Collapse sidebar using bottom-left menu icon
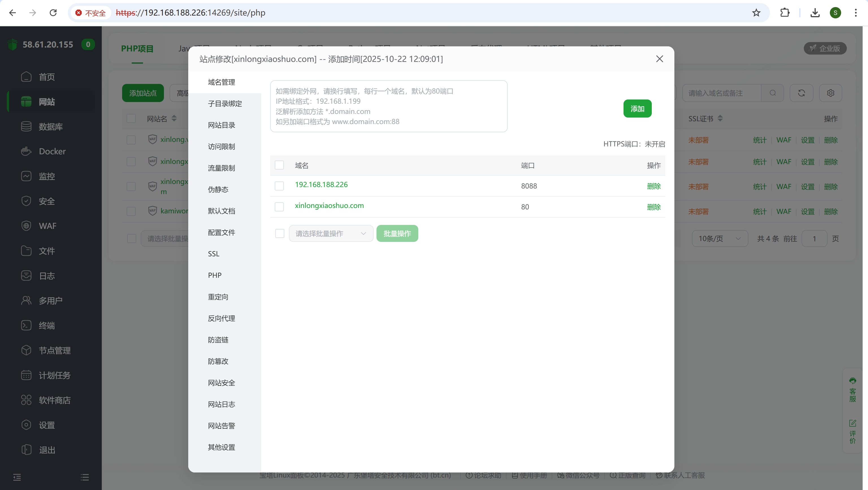This screenshot has height=490, width=868. tap(17, 477)
